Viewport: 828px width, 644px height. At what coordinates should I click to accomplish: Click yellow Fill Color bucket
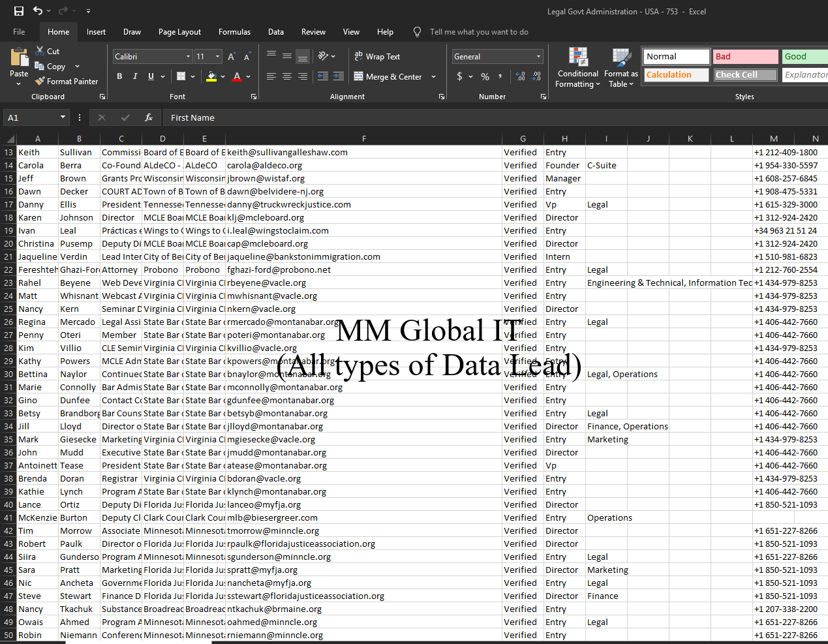211,76
